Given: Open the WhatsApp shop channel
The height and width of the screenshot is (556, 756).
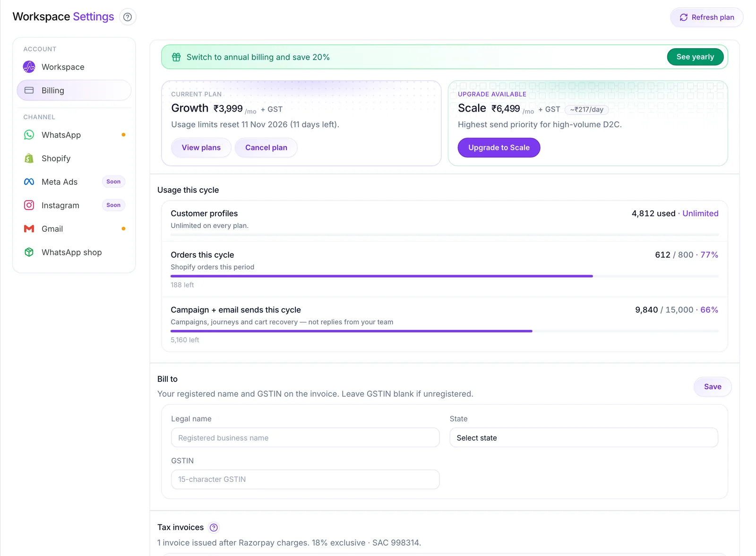Looking at the screenshot, I should coord(74,252).
